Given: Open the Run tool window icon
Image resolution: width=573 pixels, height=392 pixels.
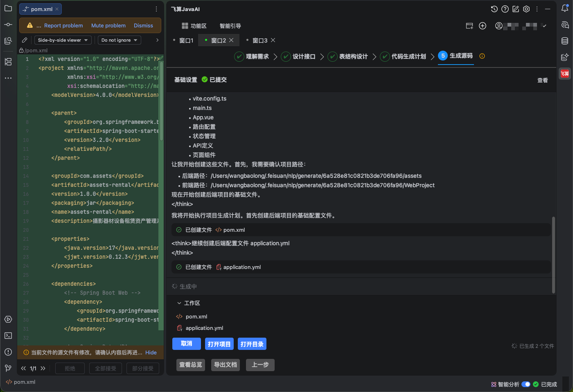Looking at the screenshot, I should click(x=8, y=319).
